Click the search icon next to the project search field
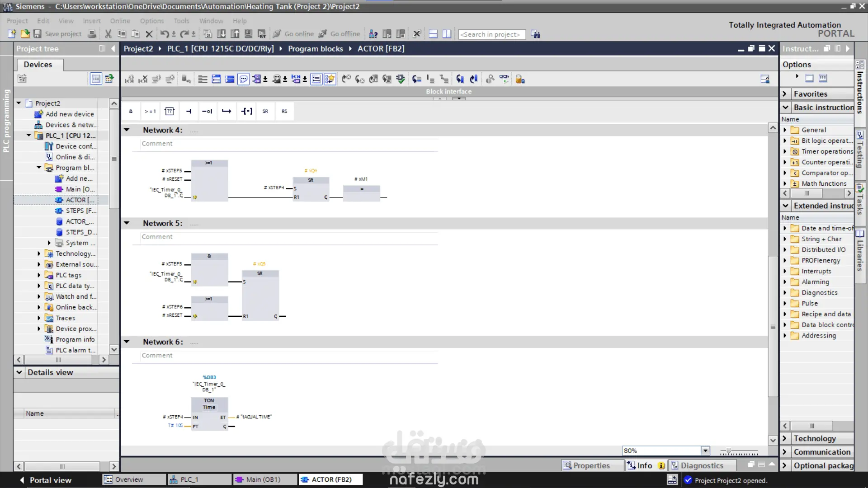Screen dimensions: 868x488 click(536, 34)
